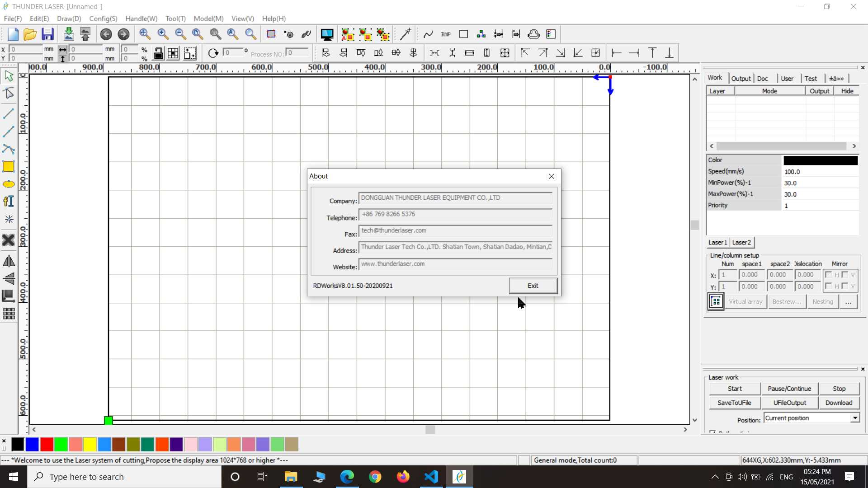Pick the yellow swatch in color palette
The image size is (868, 488).
click(90, 445)
